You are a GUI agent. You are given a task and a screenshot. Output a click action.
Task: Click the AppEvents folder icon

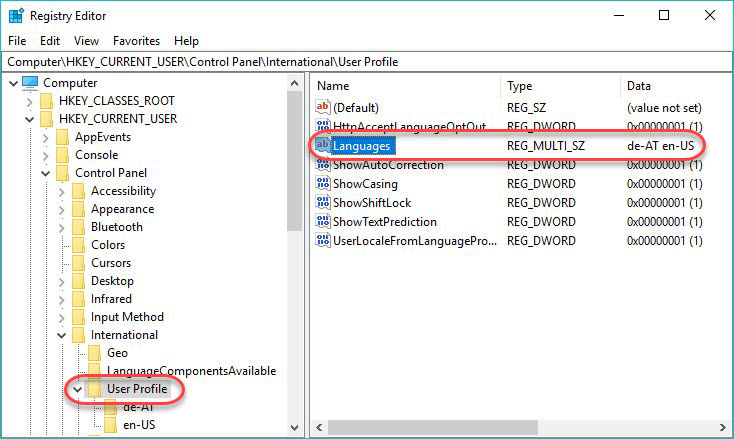pos(63,137)
